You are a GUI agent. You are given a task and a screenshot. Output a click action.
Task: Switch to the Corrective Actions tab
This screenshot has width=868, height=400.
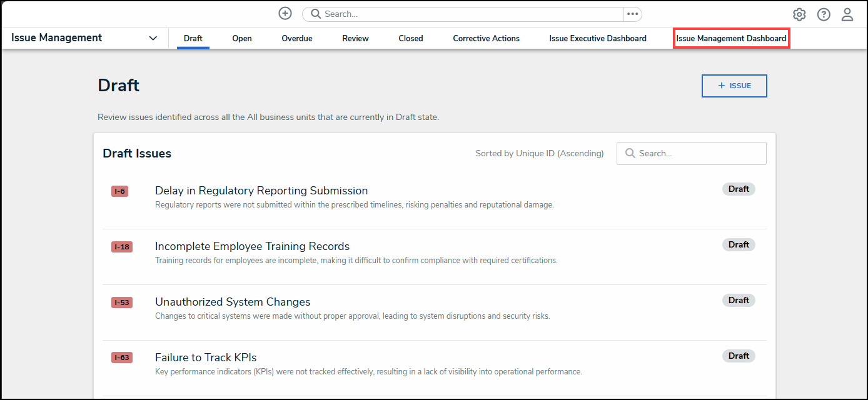486,38
